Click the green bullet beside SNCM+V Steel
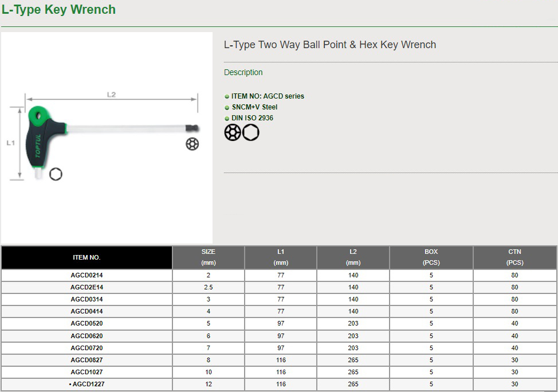 (x=227, y=107)
